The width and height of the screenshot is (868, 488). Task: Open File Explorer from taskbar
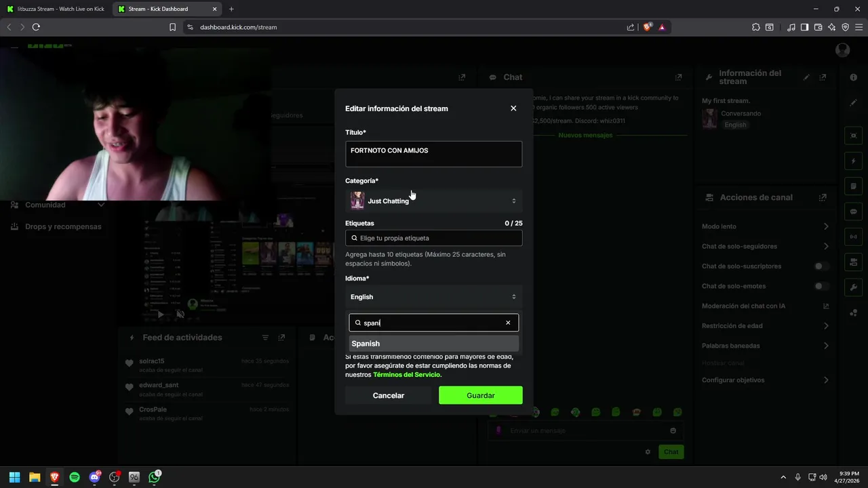point(35,477)
